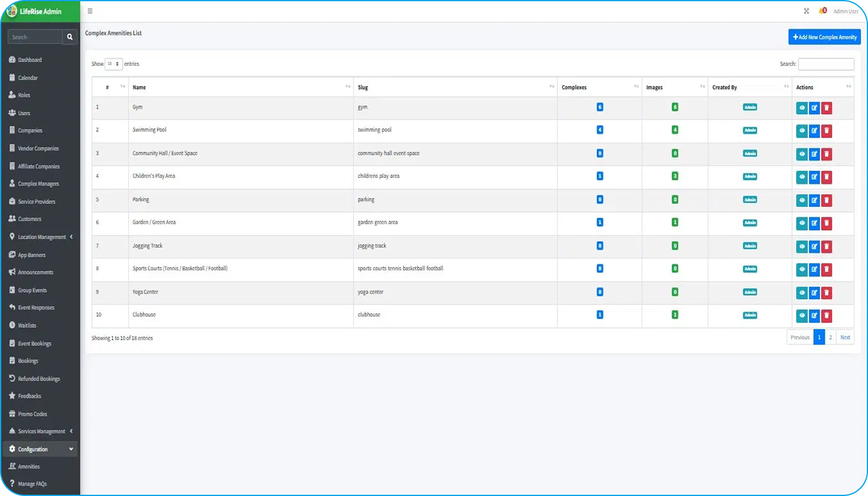Sort table by Complexes column
Viewport: 868px width, 496px height.
(x=600, y=87)
